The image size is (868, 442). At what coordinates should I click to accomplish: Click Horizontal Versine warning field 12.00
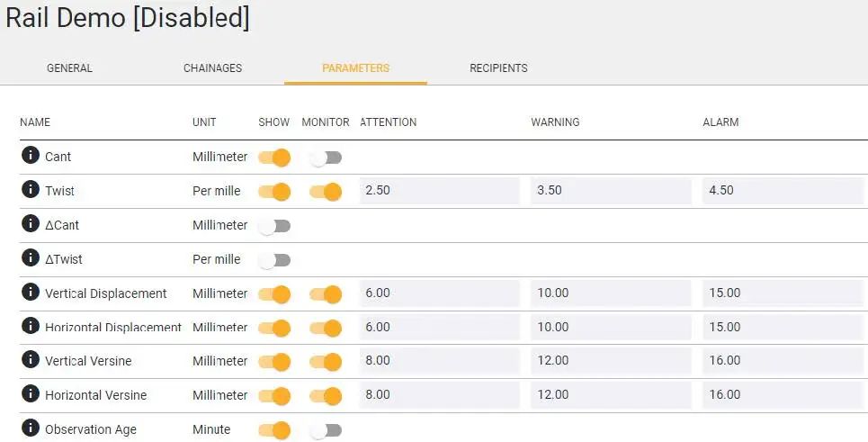click(611, 395)
